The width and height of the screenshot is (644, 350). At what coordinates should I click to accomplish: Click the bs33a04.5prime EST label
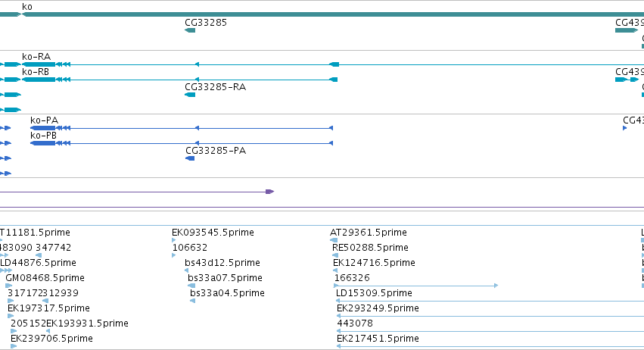[227, 293]
